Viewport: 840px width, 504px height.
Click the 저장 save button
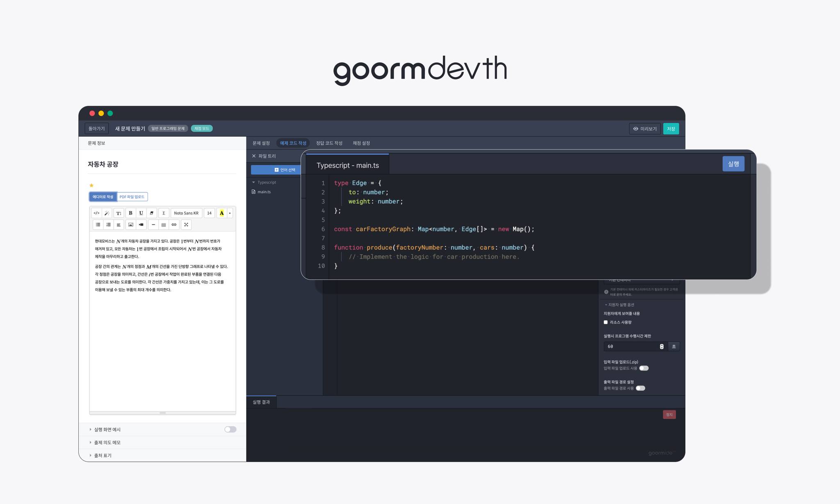click(x=671, y=129)
